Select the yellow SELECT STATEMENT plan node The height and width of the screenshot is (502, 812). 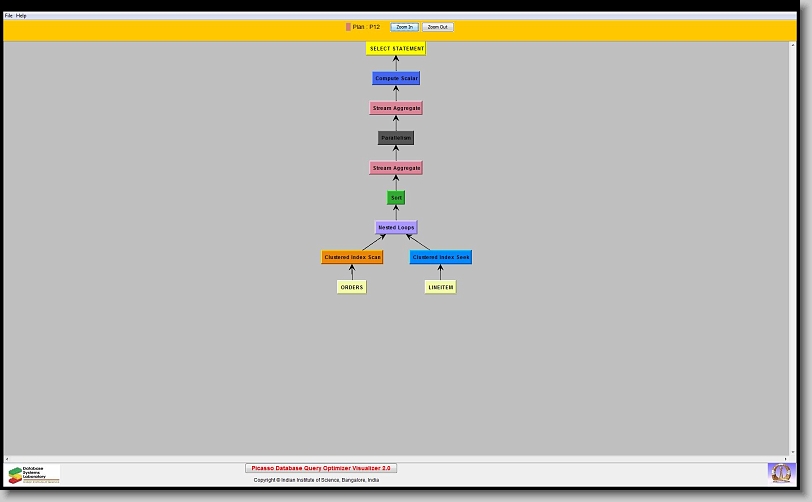coord(396,48)
